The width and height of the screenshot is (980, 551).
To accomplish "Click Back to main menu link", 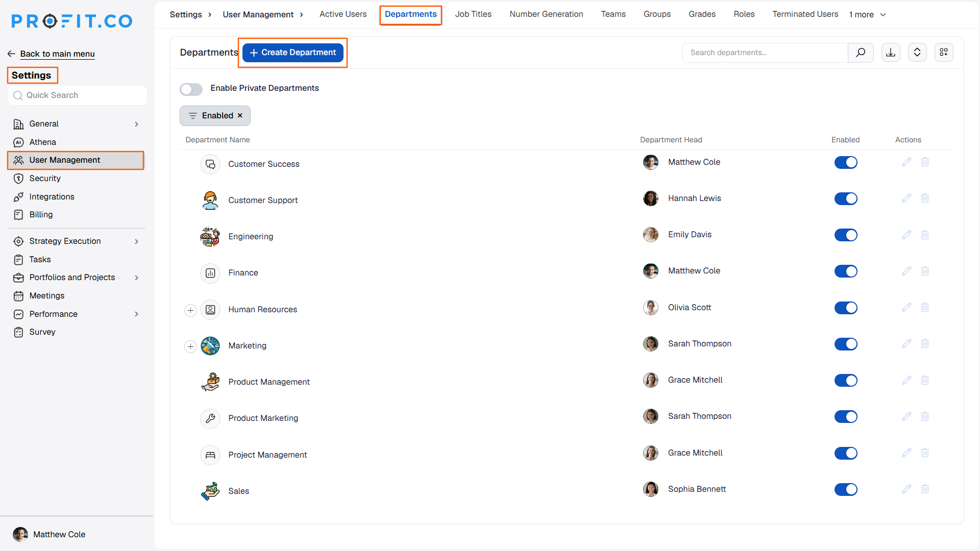I will point(57,54).
